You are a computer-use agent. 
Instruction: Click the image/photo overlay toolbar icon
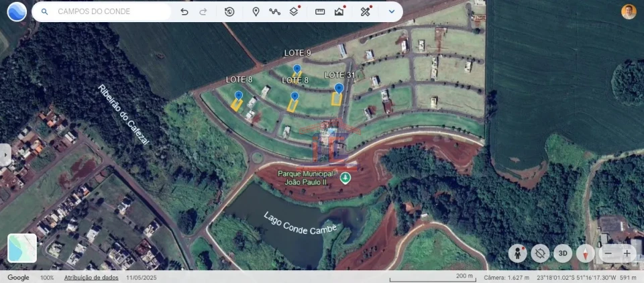point(339,11)
